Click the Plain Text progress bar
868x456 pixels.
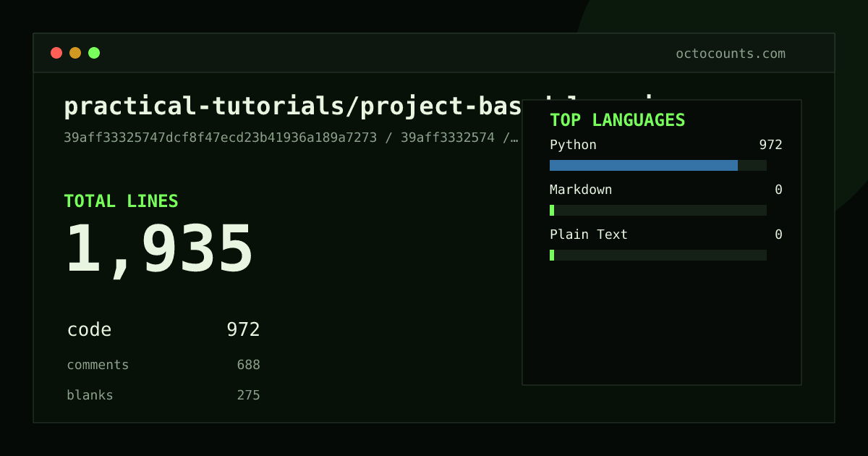click(x=658, y=255)
